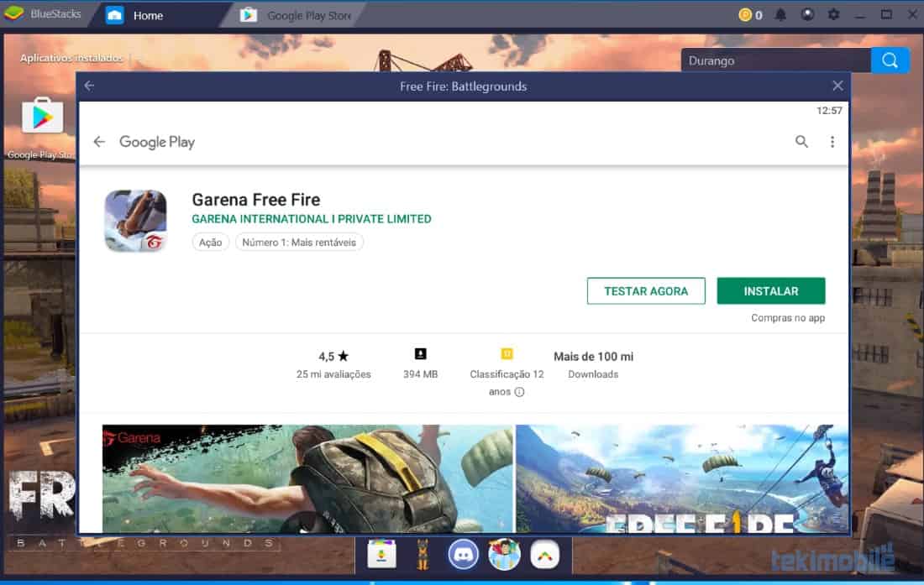Click the 25 mi avaliações label
The height and width of the screenshot is (585, 924).
333,374
